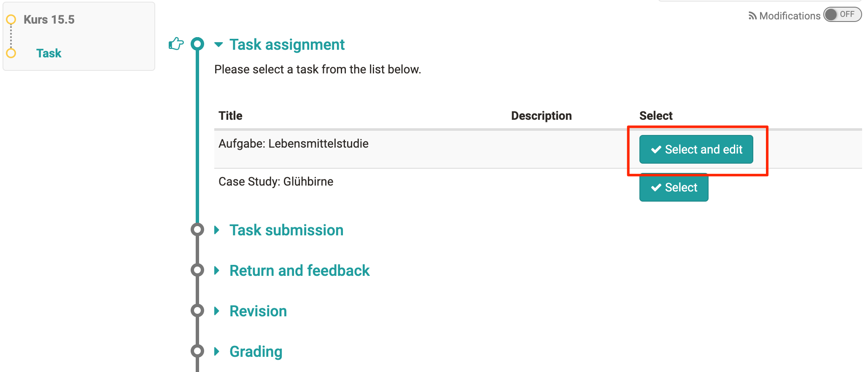Sort the table by Title column header
The height and width of the screenshot is (372, 868).
click(x=230, y=116)
